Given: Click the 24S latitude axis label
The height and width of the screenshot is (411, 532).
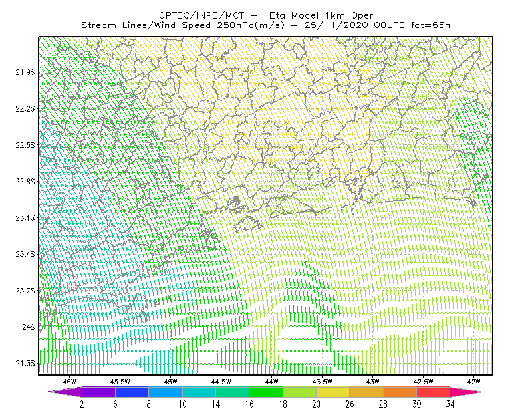Looking at the screenshot, I should tap(29, 327).
